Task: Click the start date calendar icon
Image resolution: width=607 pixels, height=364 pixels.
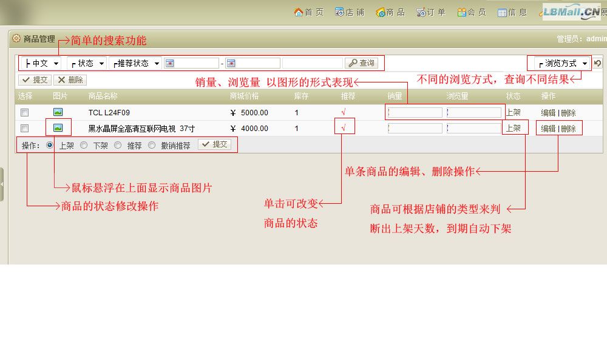Action: click(x=169, y=63)
